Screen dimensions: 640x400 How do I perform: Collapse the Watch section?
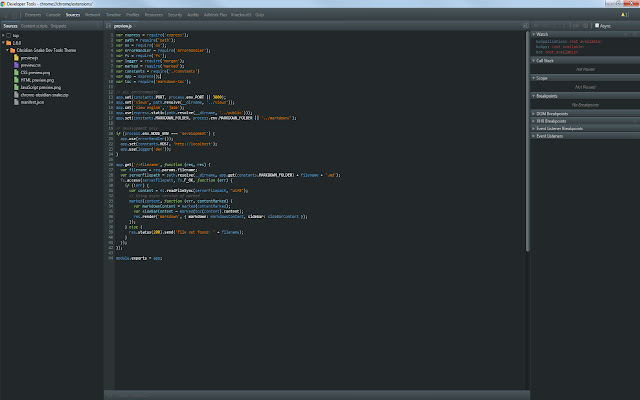click(x=533, y=34)
